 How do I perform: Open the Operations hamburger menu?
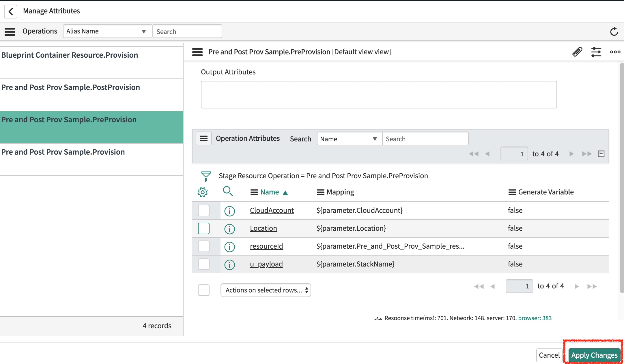pos(10,31)
